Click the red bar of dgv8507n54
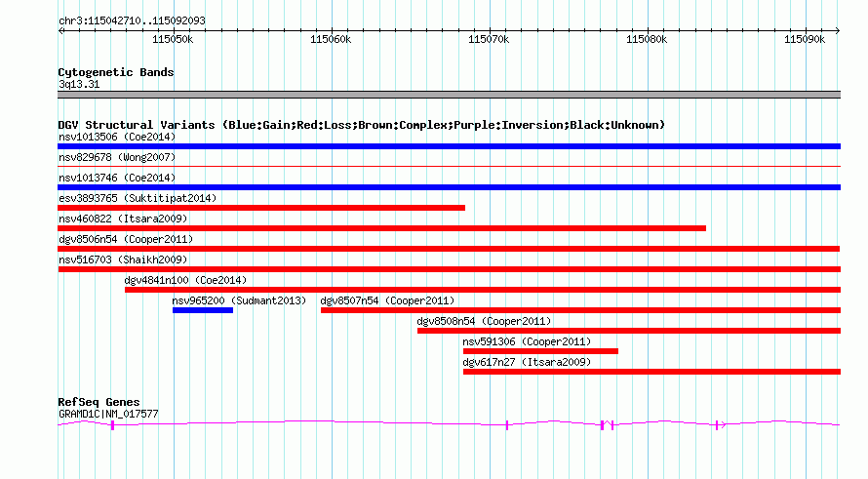This screenshot has width=868, height=479. pos(580,310)
